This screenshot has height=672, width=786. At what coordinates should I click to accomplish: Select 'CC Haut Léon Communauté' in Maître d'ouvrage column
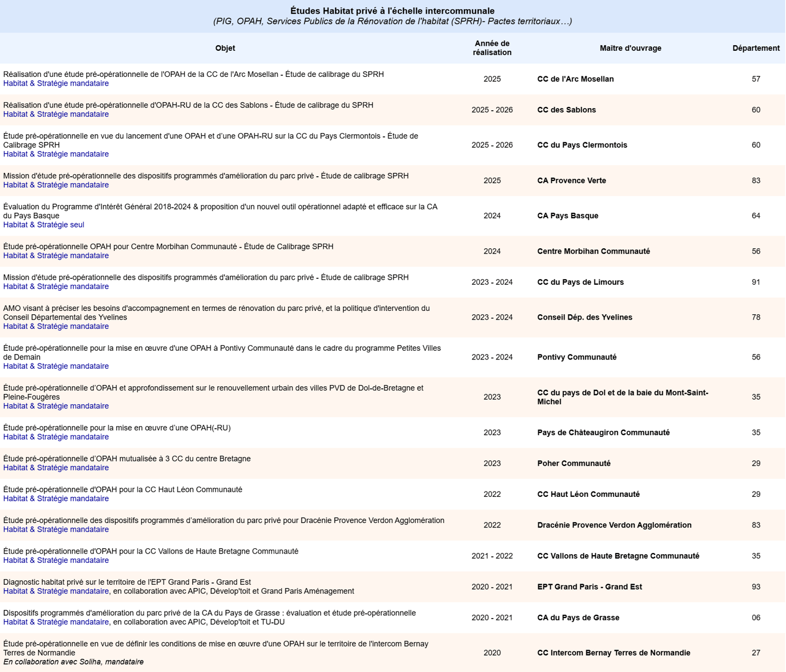(x=588, y=494)
